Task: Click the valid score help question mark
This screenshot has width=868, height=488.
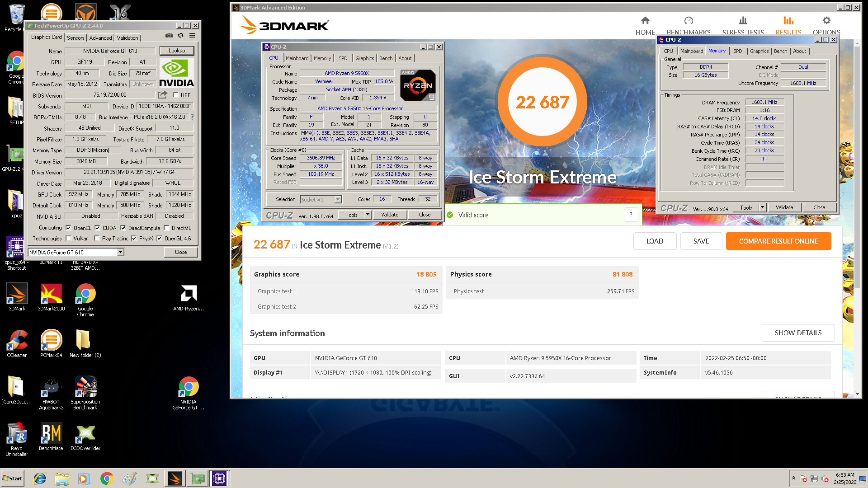Action: tap(631, 215)
